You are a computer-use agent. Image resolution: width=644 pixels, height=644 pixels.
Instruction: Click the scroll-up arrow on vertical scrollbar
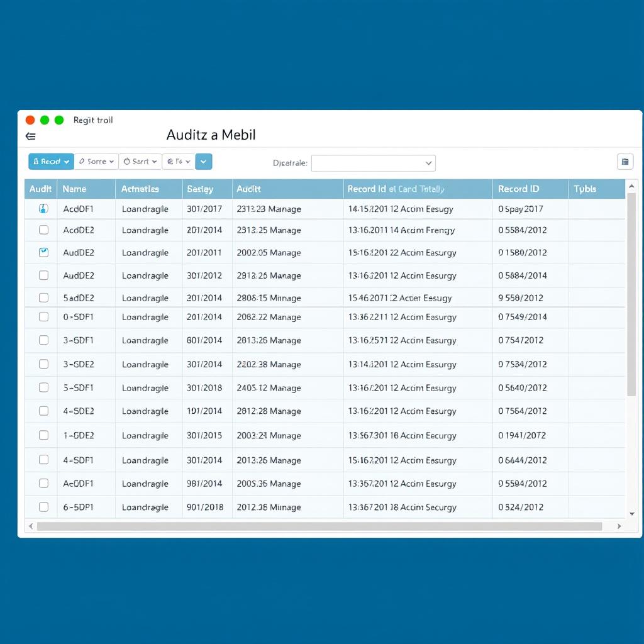[x=632, y=186]
